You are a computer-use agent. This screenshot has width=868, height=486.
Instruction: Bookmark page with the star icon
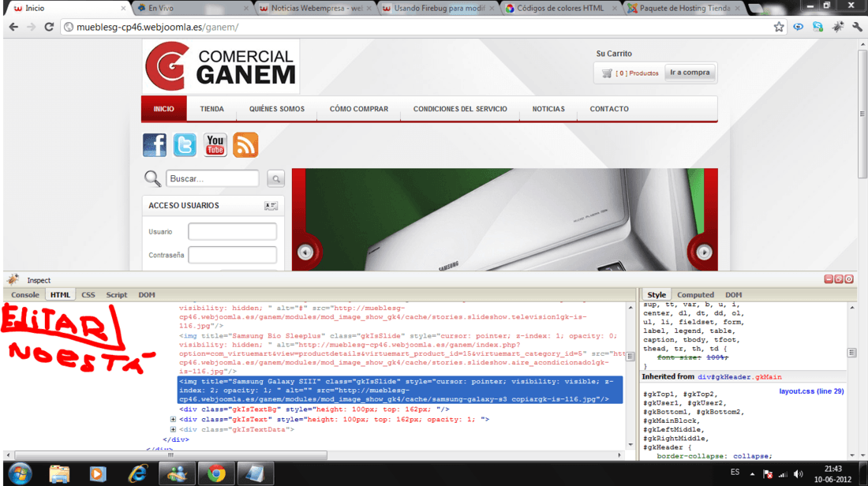779,27
